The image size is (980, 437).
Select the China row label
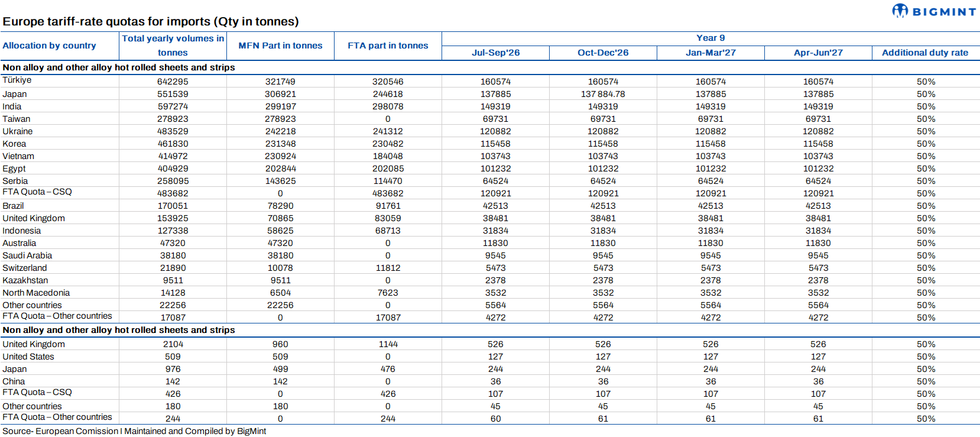pos(14,381)
